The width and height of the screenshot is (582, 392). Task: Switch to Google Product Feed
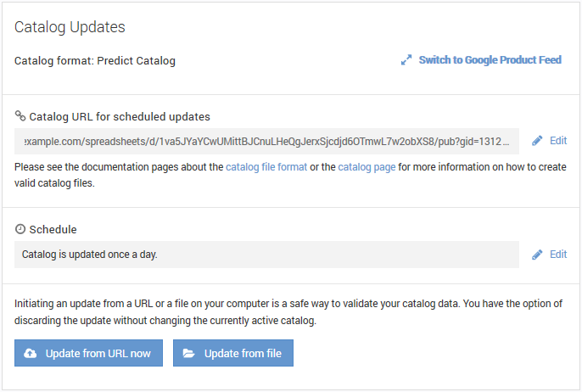point(490,60)
